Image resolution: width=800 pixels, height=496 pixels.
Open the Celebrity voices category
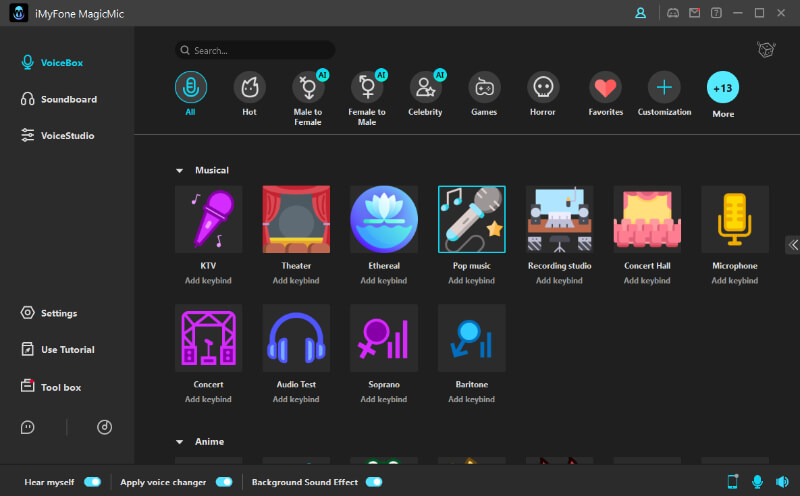tap(426, 87)
